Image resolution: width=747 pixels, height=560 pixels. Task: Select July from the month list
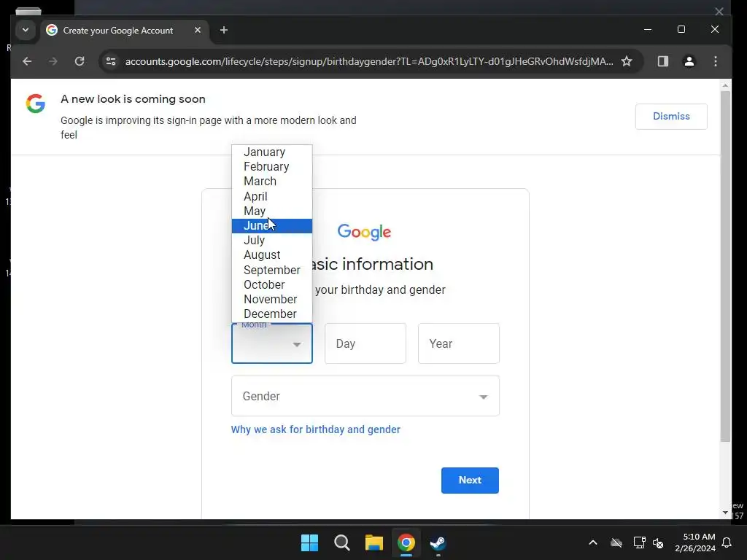click(x=271, y=241)
